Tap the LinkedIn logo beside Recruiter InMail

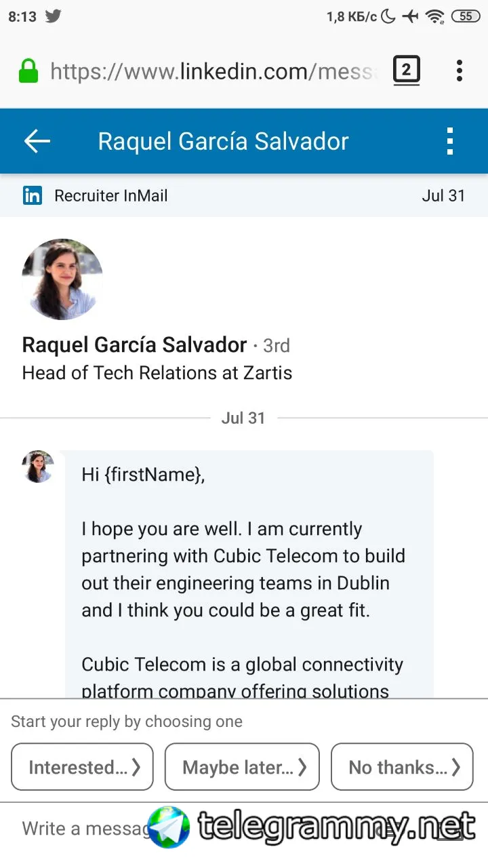click(33, 195)
